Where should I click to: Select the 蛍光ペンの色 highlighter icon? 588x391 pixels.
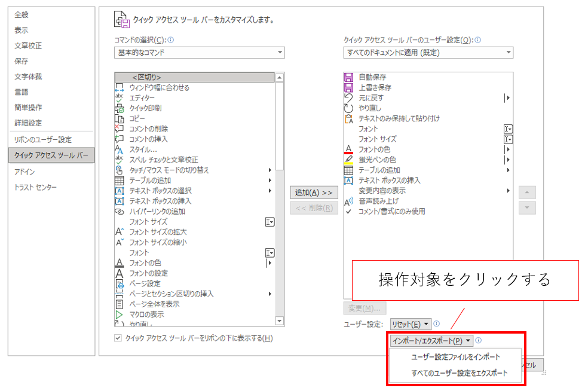[x=349, y=160]
